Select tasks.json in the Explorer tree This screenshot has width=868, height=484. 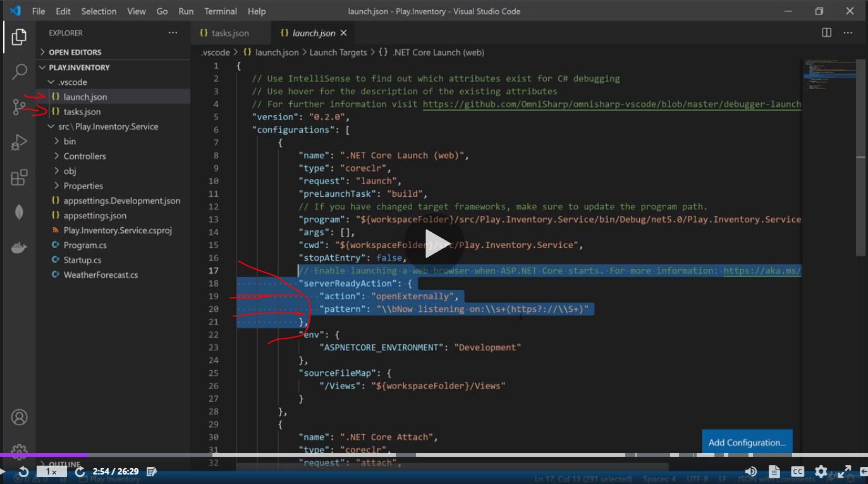[x=113, y=111]
